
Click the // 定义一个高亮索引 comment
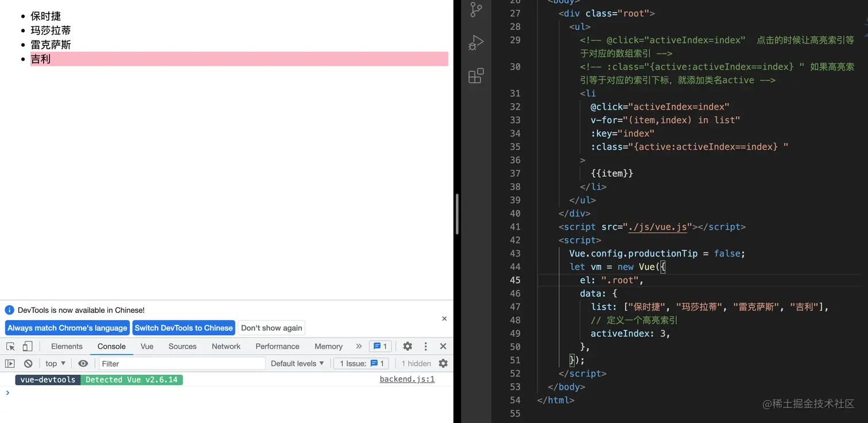tap(634, 320)
